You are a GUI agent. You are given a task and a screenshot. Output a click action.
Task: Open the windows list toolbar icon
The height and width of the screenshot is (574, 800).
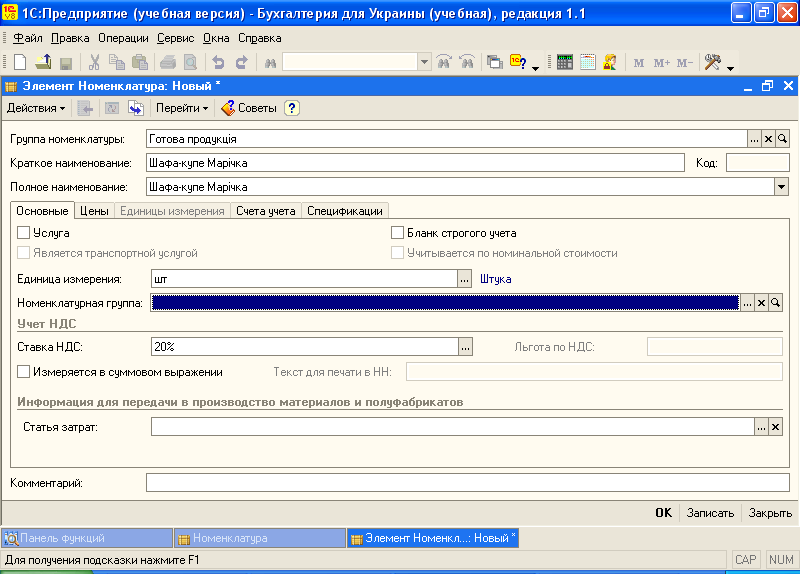[494, 62]
